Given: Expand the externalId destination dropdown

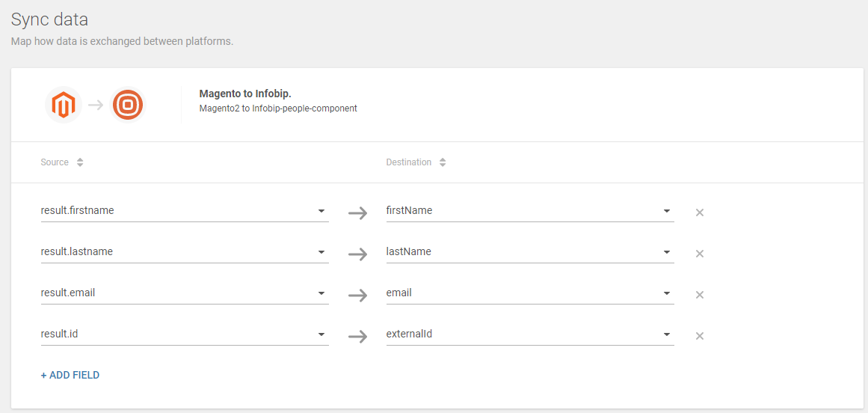Looking at the screenshot, I should point(666,334).
